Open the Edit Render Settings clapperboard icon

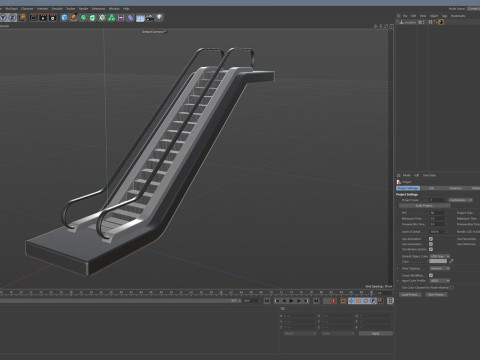pos(53,17)
